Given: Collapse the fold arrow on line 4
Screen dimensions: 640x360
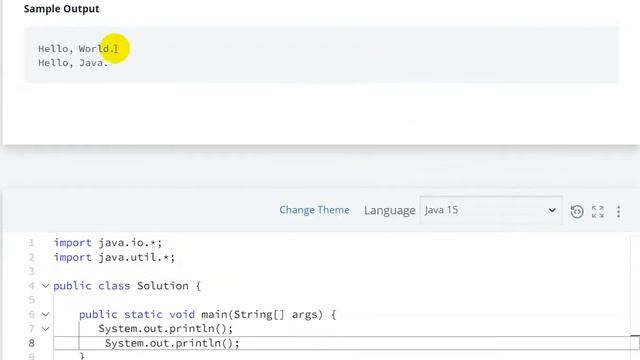Looking at the screenshot, I should pyautogui.click(x=45, y=286).
